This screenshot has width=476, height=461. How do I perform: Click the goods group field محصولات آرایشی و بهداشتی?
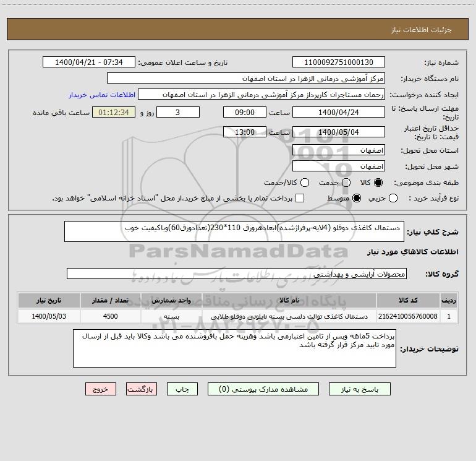pyautogui.click(x=237, y=274)
